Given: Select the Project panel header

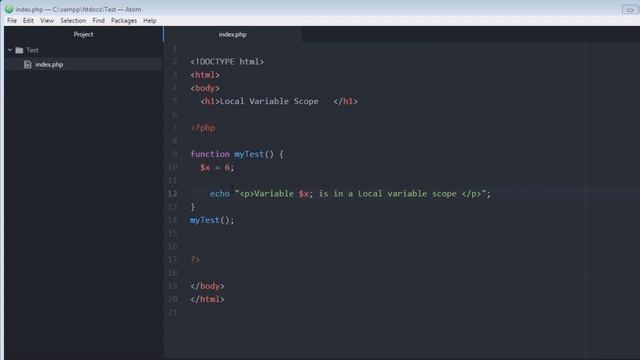Looking at the screenshot, I should pyautogui.click(x=83, y=34).
